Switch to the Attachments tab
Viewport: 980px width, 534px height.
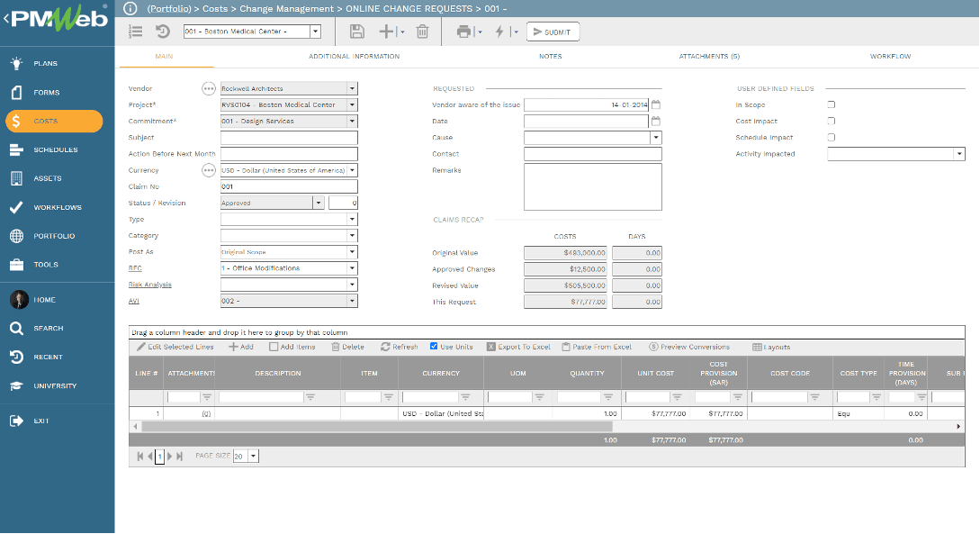[x=710, y=56]
